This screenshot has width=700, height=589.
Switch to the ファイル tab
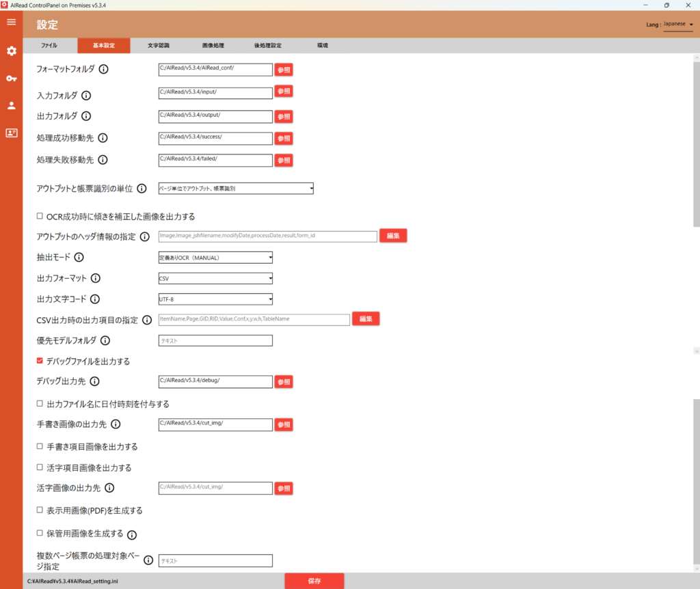coord(49,46)
